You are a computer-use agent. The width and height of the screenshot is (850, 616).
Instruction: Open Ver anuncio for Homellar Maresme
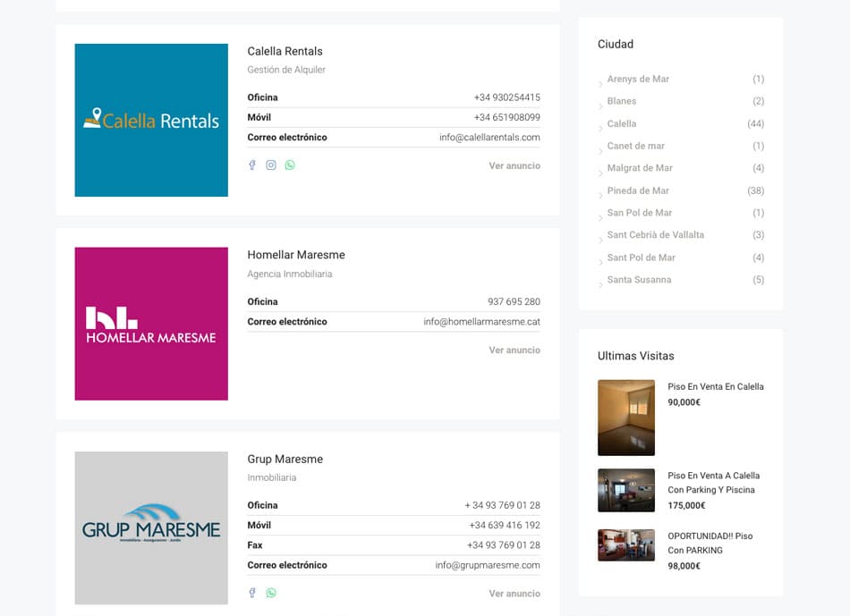[514, 350]
